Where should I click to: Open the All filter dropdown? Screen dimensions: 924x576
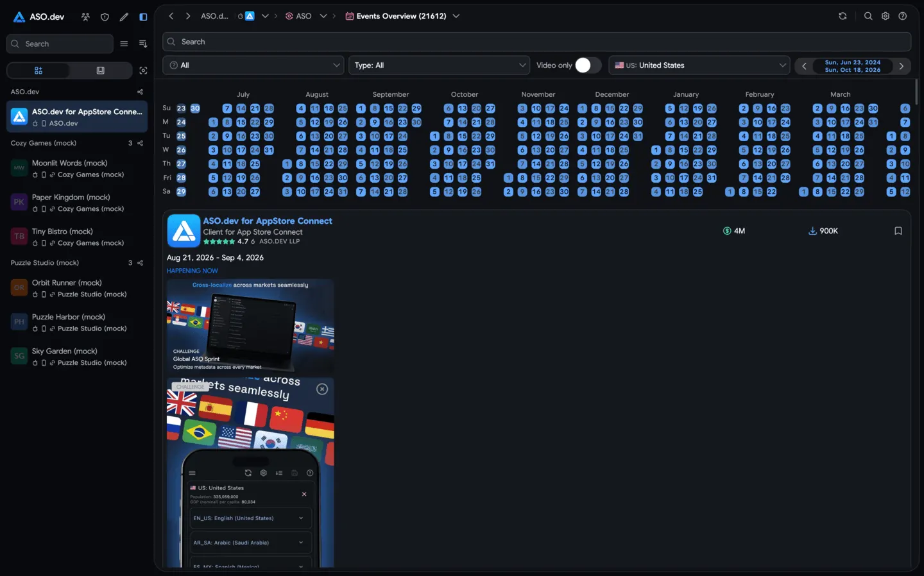253,65
